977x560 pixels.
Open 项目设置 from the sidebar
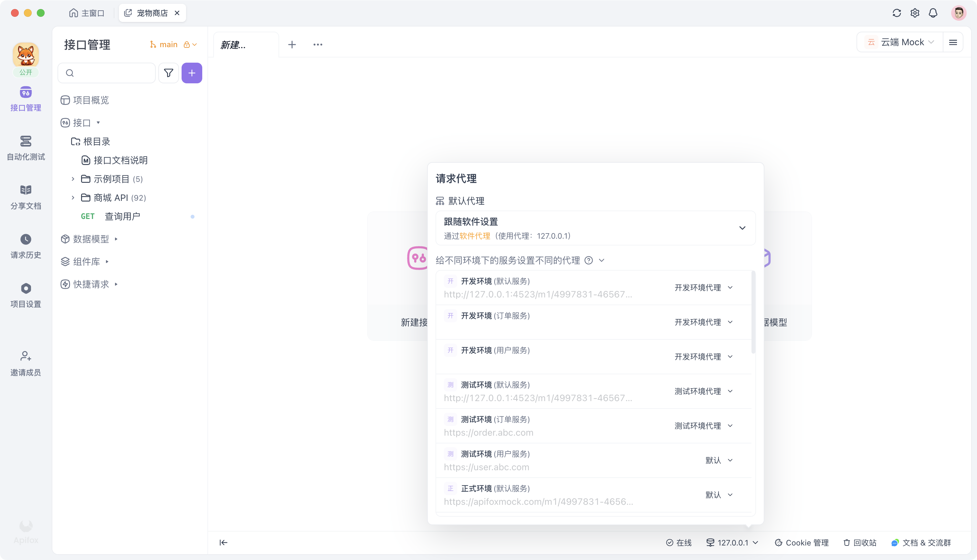pyautogui.click(x=26, y=294)
